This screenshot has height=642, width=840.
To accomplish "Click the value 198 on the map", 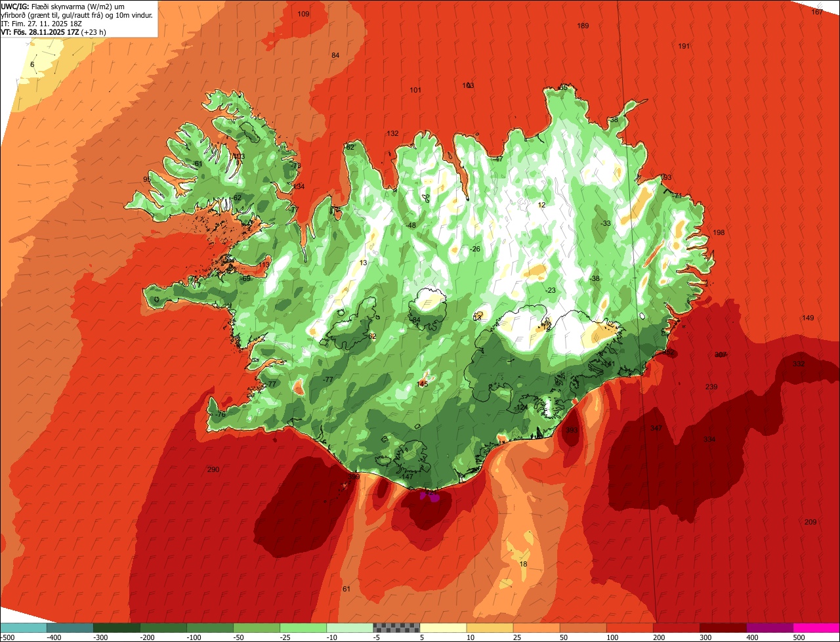I will click(719, 232).
